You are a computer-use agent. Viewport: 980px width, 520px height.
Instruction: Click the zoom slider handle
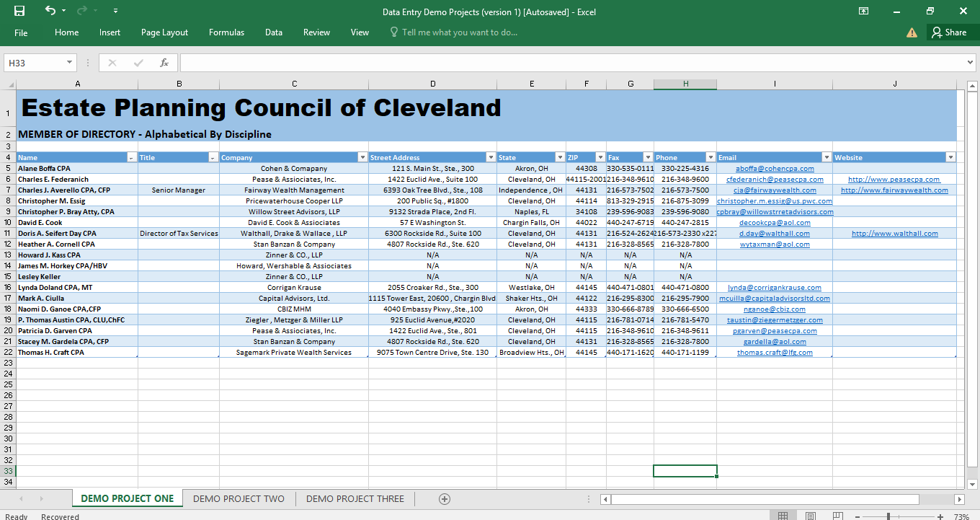click(888, 516)
